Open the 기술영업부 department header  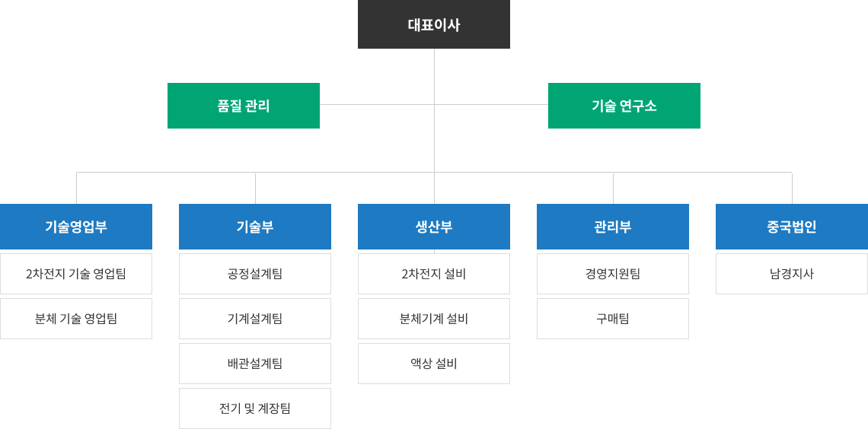click(x=76, y=227)
